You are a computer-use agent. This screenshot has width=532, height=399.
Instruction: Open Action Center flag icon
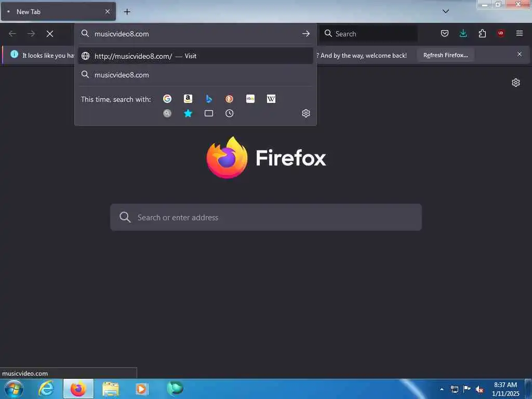467,389
